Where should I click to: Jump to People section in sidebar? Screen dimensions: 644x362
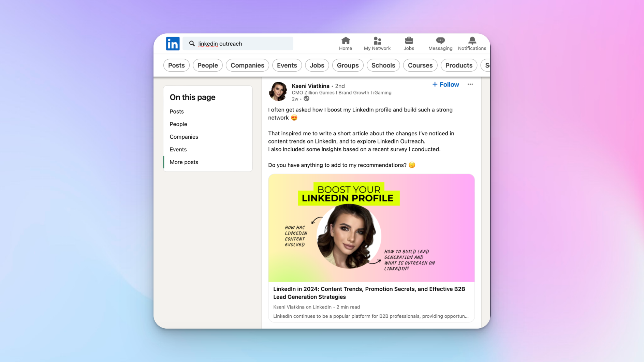coord(178,124)
